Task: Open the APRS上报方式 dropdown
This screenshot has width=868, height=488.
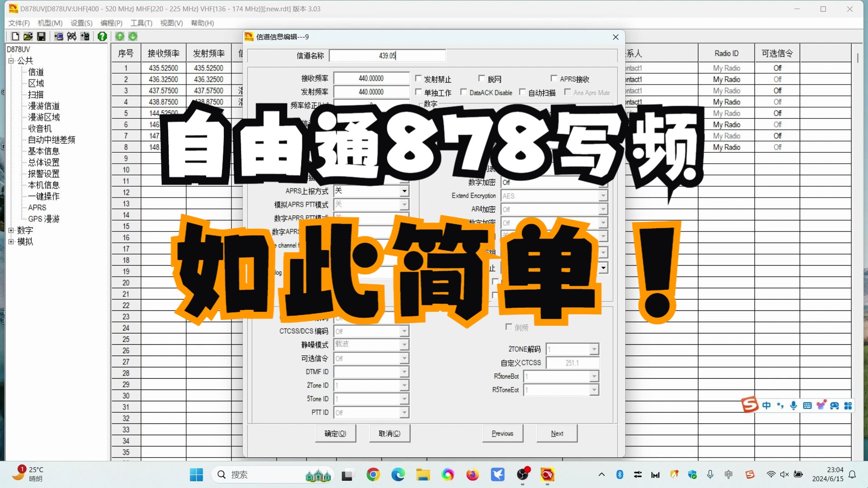Action: tap(371, 191)
